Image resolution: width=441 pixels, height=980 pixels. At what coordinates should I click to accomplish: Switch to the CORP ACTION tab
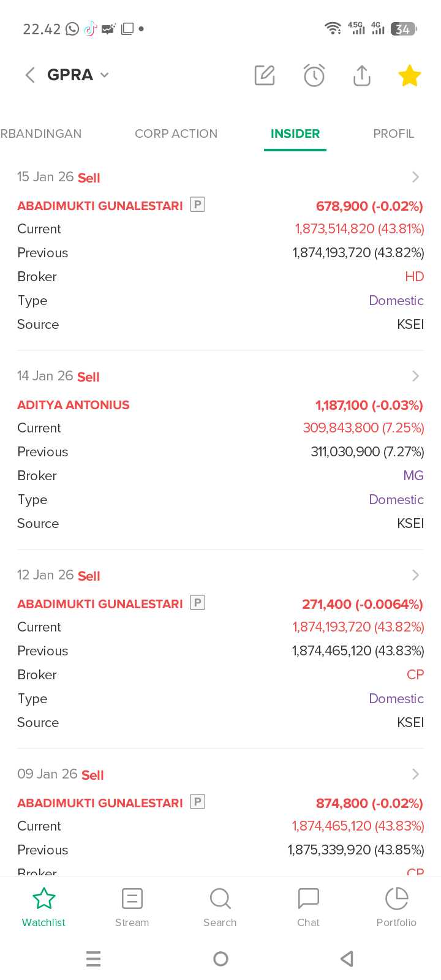(176, 134)
